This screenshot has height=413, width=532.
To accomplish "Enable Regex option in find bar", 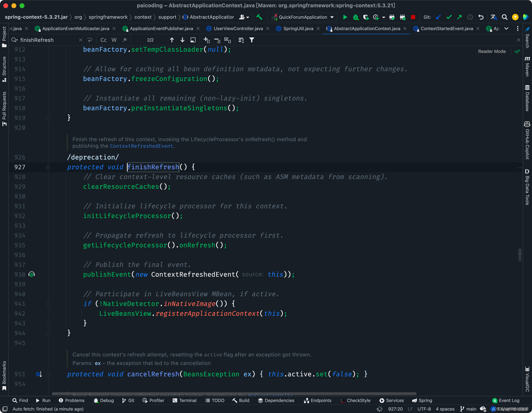I will click(124, 40).
